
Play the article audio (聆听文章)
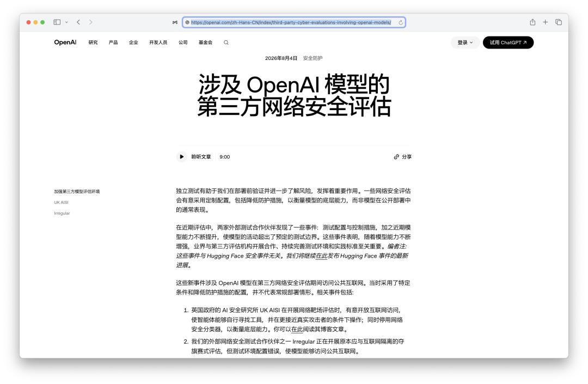point(181,157)
